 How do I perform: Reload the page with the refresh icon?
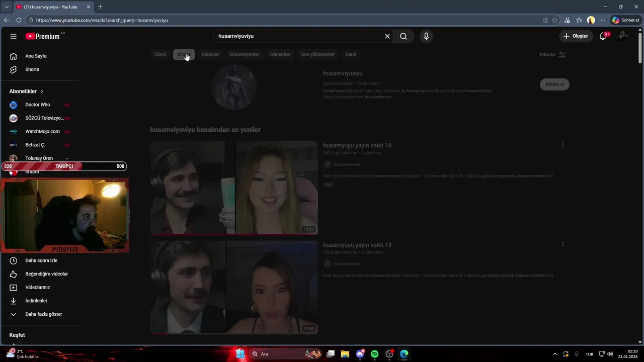[x=19, y=20]
